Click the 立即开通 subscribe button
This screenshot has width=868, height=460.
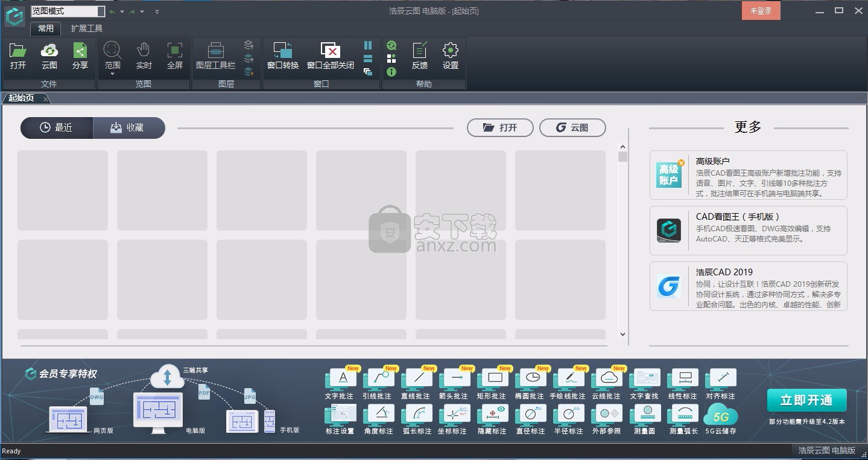point(806,400)
